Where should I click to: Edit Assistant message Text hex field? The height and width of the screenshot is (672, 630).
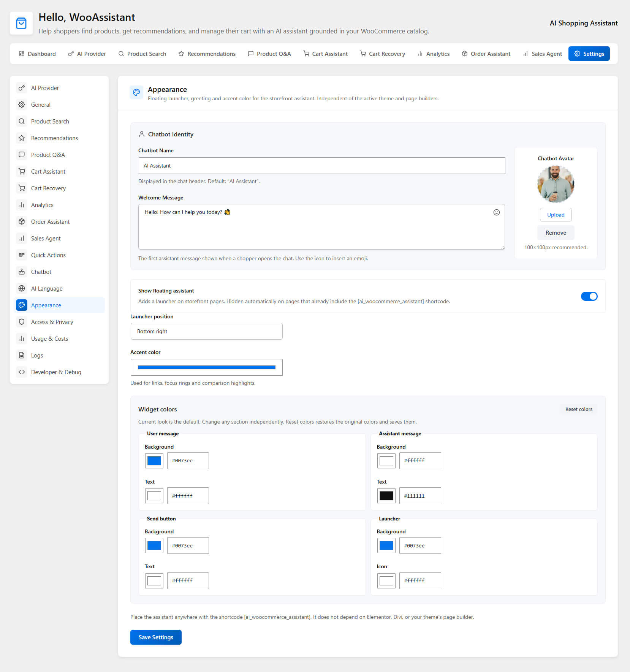[x=420, y=496]
